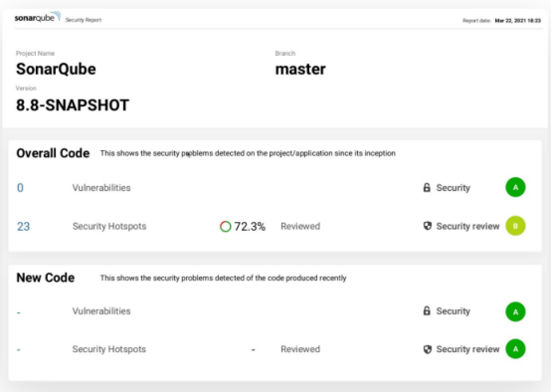Click the Vulnerabilities label in New Code
551x392 pixels.
101,311
